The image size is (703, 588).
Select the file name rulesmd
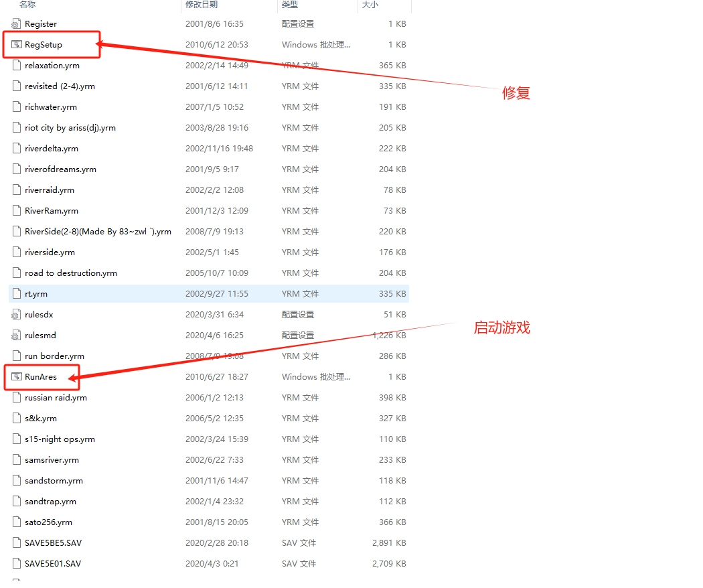pyautogui.click(x=40, y=336)
